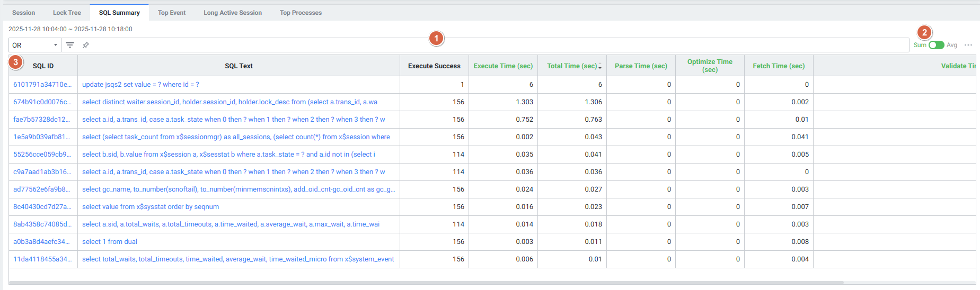Open the Lock Tree tab
Viewport: 980px width, 290px height.
click(x=67, y=13)
